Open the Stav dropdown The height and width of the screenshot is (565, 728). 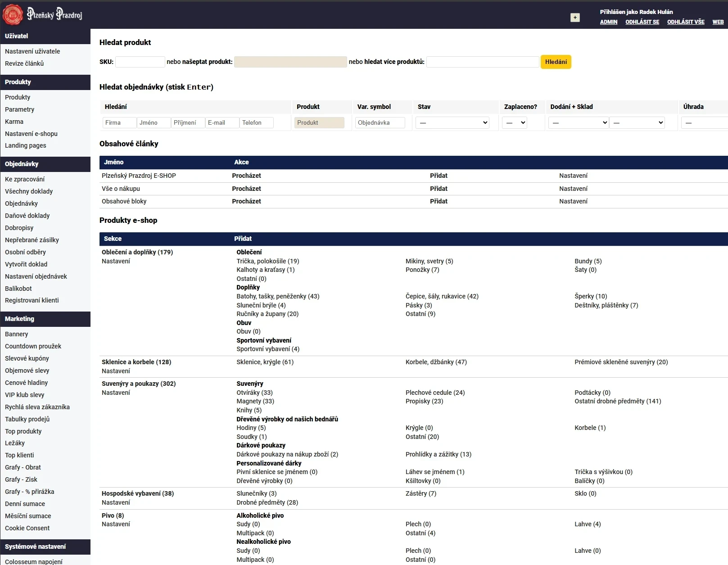tap(452, 122)
